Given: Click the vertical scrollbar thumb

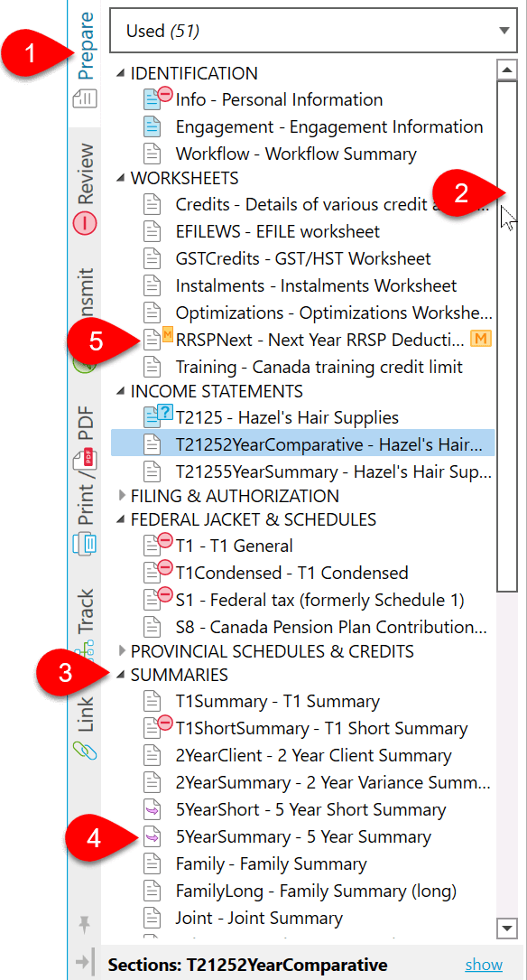Looking at the screenshot, I should 508,336.
